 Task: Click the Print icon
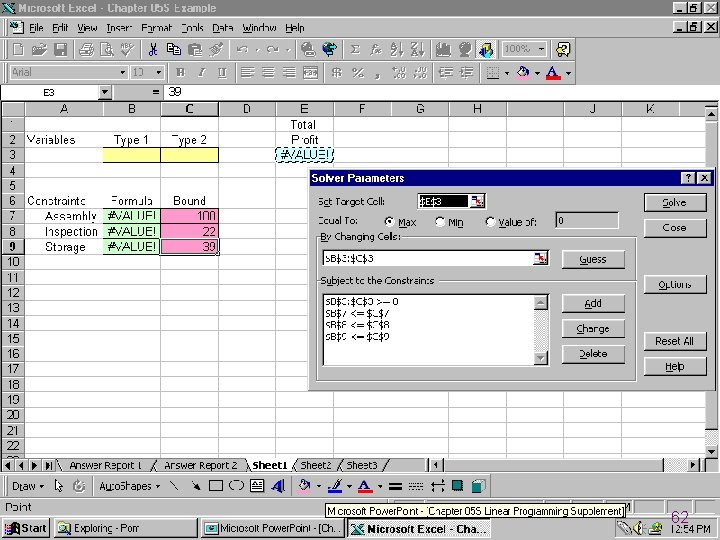tap(86, 49)
